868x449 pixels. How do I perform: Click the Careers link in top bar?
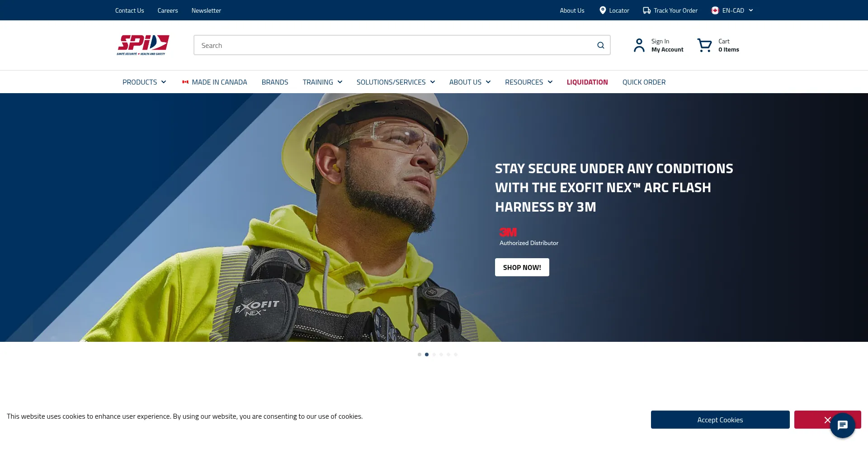[168, 10]
